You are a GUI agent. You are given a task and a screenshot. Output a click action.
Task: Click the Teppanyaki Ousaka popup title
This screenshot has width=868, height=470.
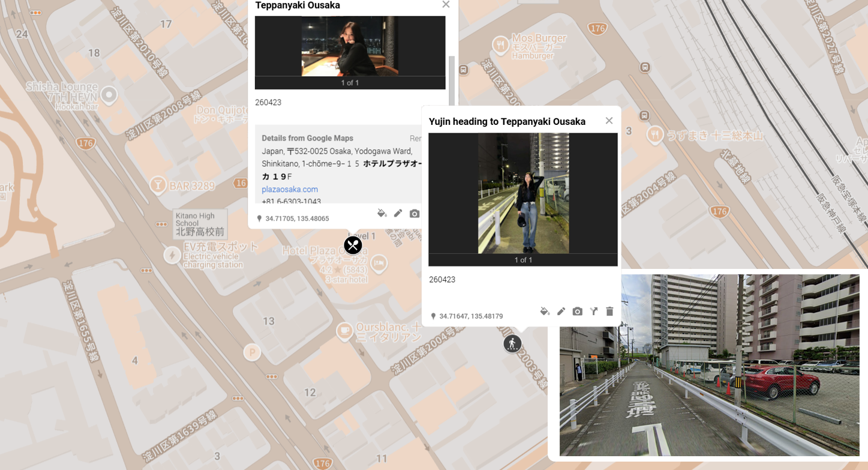298,5
